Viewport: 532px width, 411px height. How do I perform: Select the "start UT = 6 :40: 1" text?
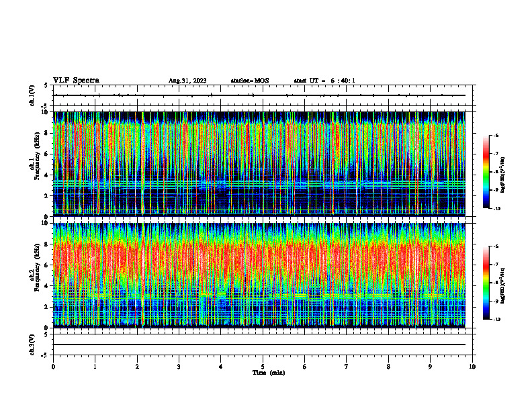coord(324,81)
